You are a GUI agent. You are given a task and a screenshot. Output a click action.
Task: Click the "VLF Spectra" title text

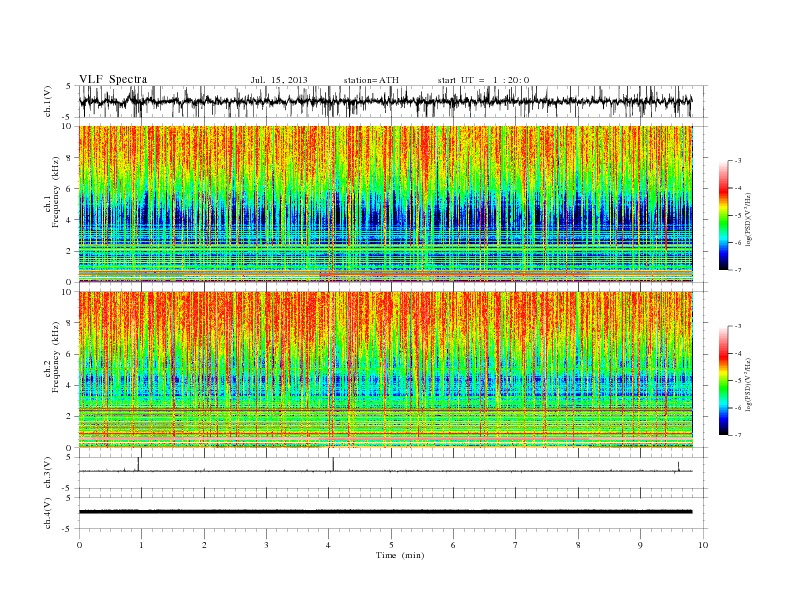[x=113, y=79]
